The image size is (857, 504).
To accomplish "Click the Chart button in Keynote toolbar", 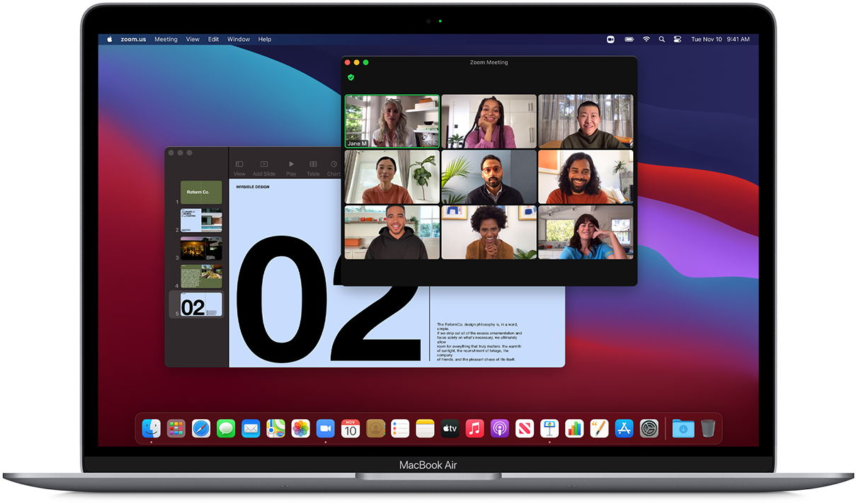I will point(334,168).
